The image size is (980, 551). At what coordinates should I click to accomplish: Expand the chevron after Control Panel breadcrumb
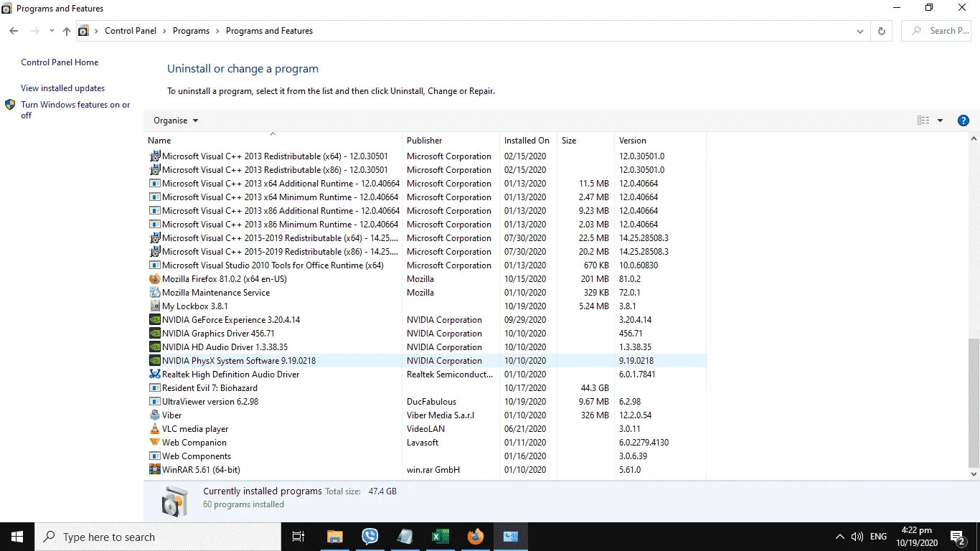pyautogui.click(x=164, y=31)
